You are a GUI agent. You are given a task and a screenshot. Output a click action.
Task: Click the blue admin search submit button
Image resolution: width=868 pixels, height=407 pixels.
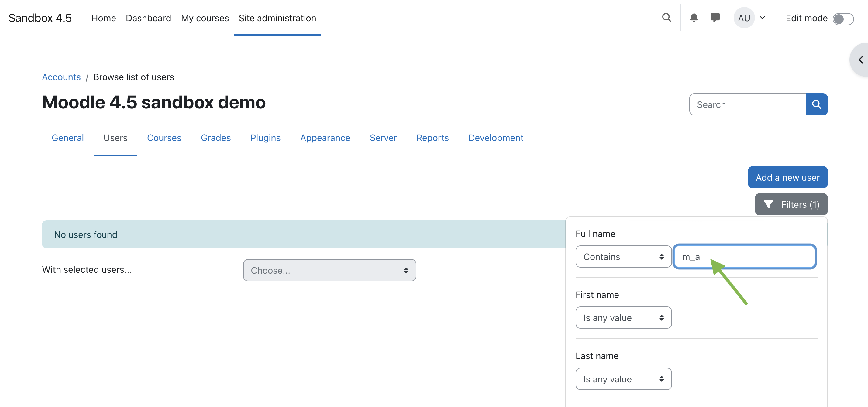[816, 104]
